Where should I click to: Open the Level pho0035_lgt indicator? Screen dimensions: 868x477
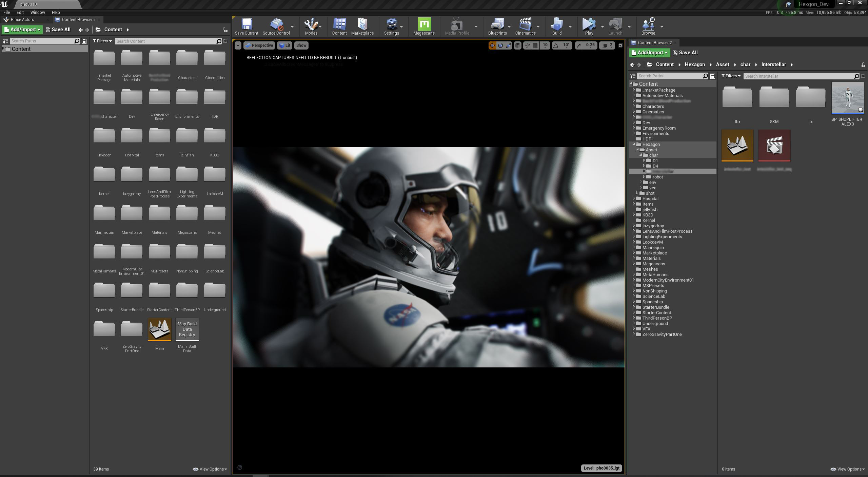pos(601,468)
